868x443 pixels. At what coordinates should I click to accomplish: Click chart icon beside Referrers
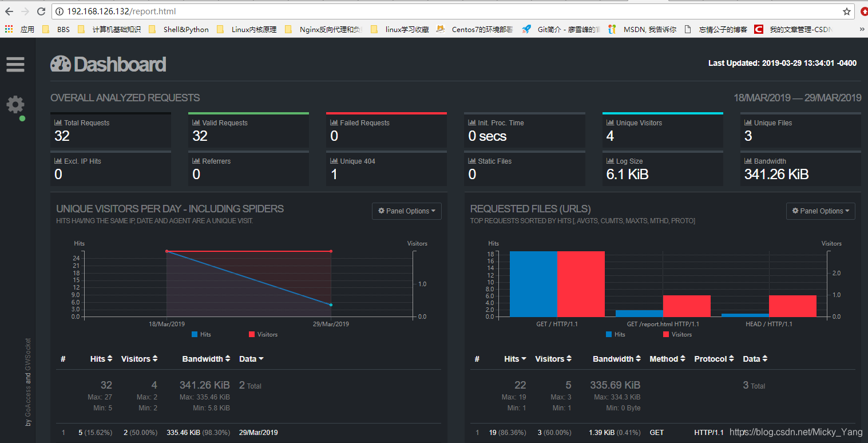(196, 161)
